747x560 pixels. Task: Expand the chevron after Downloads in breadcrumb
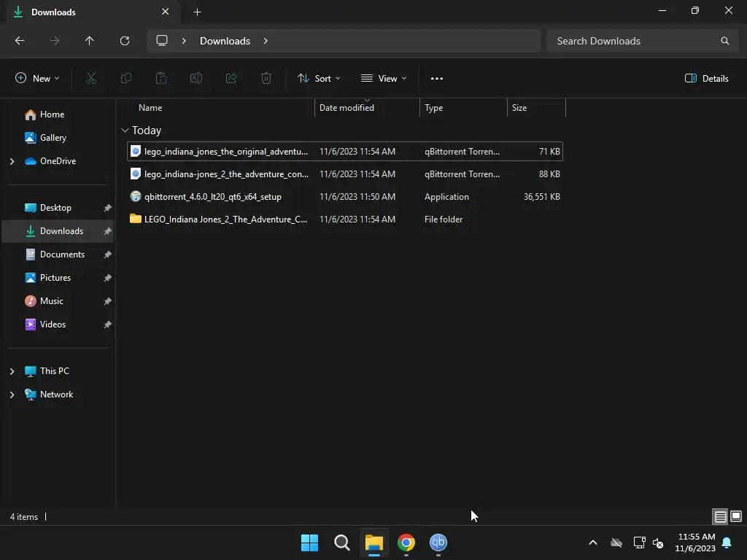(x=266, y=41)
